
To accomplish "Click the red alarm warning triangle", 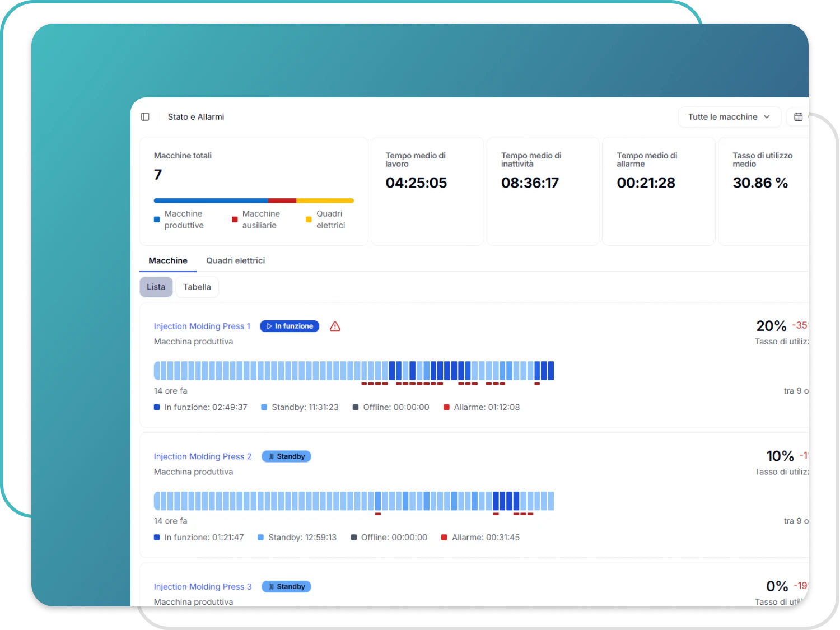I will click(335, 326).
